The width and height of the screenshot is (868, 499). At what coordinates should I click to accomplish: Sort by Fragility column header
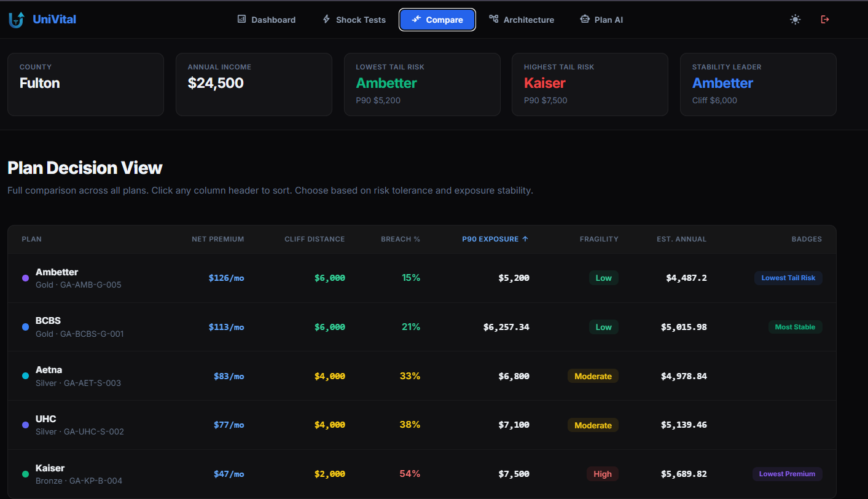pos(599,239)
